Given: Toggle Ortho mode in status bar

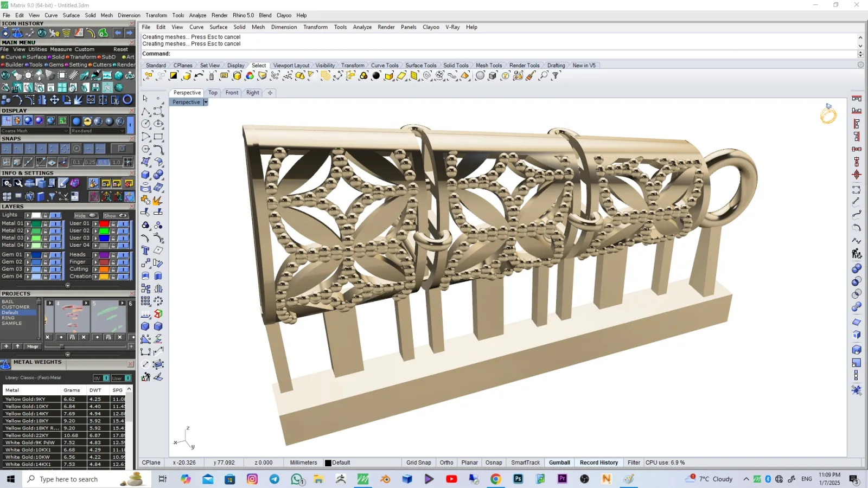Looking at the screenshot, I should click(446, 463).
